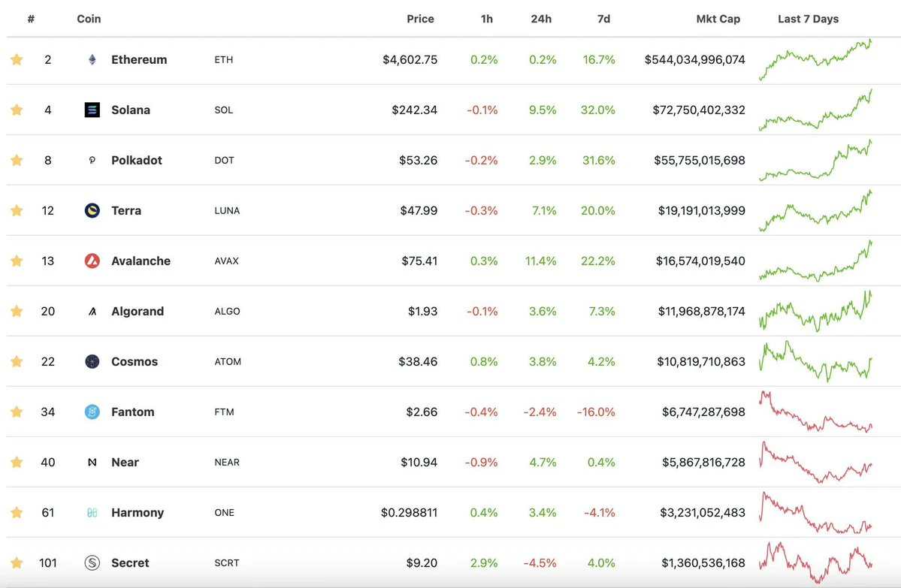901x588 pixels.
Task: Open Cosmos 7-day sparkline chart
Action: tap(815, 362)
